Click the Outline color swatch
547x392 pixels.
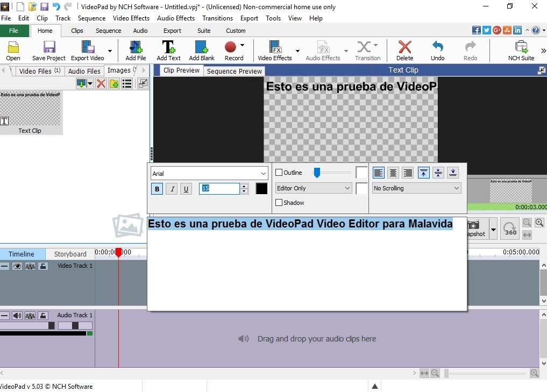[x=361, y=172]
